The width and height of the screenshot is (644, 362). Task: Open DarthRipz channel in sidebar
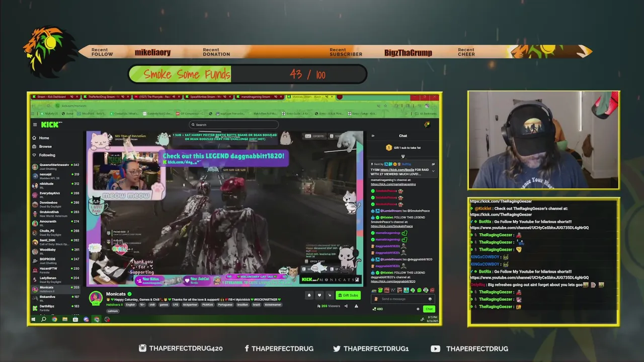tap(56, 307)
